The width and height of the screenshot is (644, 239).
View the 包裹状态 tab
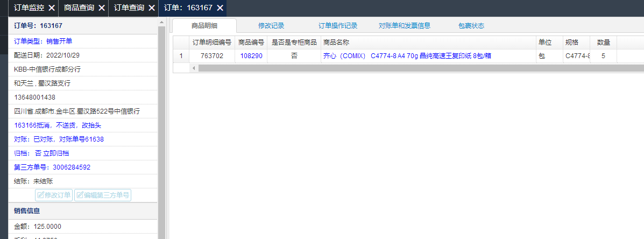click(471, 25)
